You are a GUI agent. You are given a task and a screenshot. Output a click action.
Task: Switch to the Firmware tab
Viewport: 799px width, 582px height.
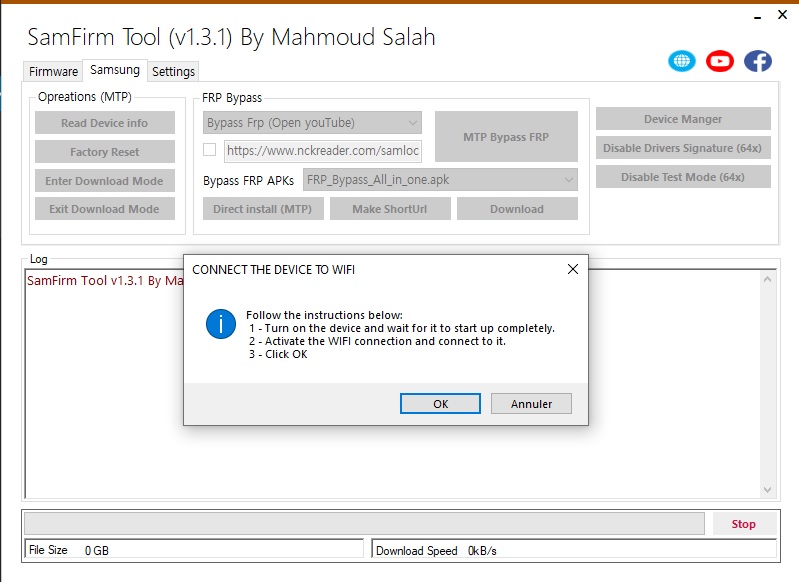[53, 71]
